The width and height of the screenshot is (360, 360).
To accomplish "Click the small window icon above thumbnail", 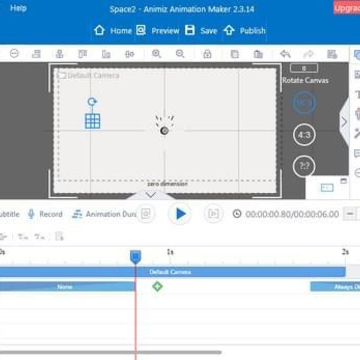I will pos(344,181).
